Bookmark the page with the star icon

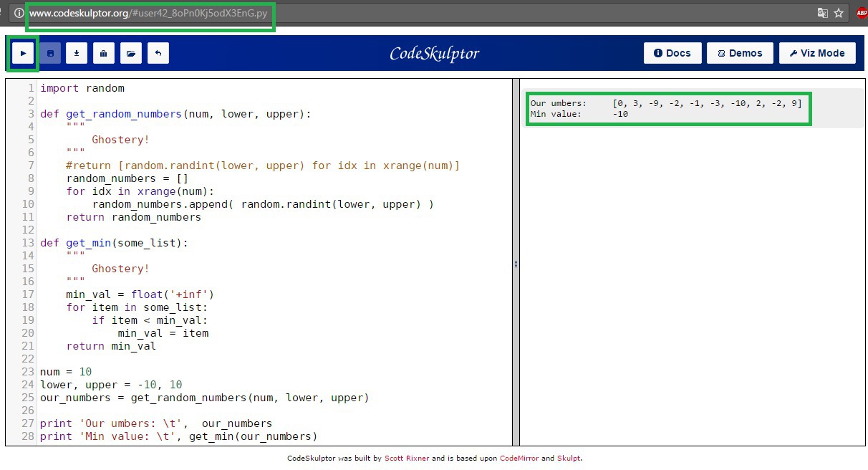[x=839, y=13]
